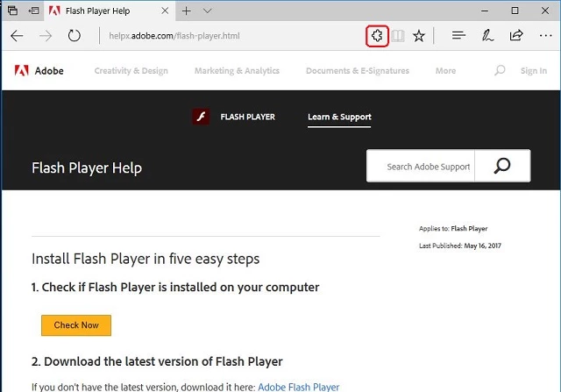The height and width of the screenshot is (392, 561).
Task: Submit Adobe Support search button
Action: click(x=502, y=166)
